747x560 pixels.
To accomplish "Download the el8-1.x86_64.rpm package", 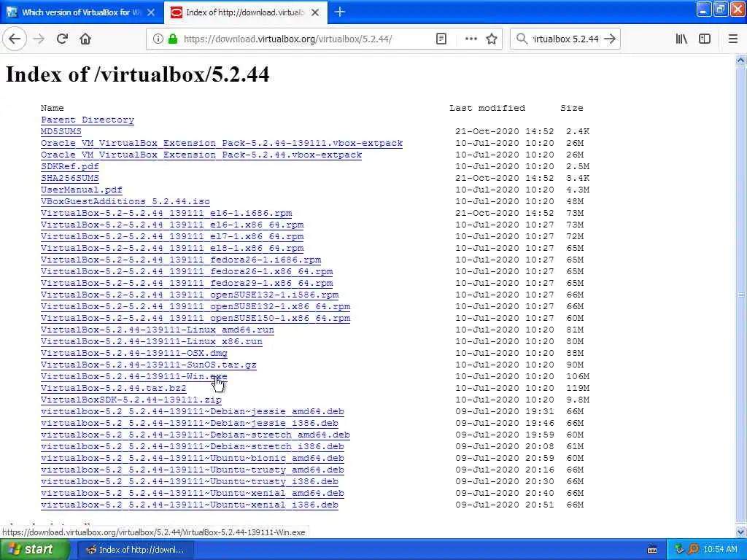I will [172, 248].
